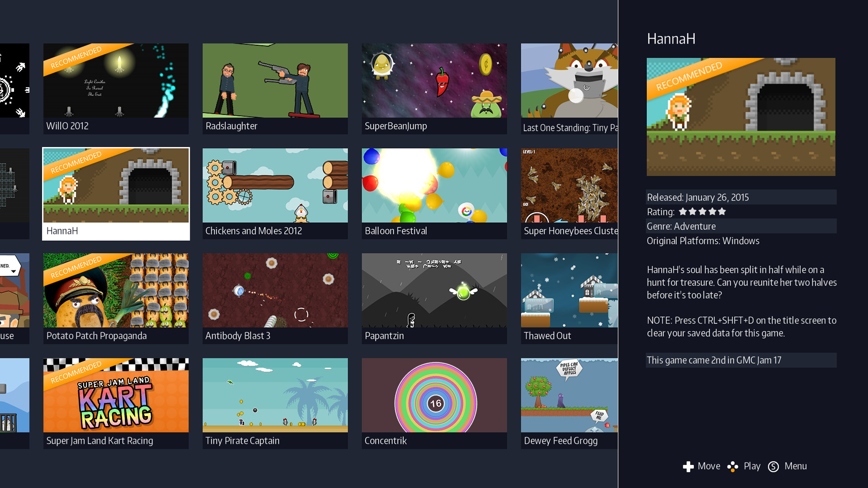Screen dimensions: 868x488
Task: Click the Move directional pad icon
Action: (689, 466)
